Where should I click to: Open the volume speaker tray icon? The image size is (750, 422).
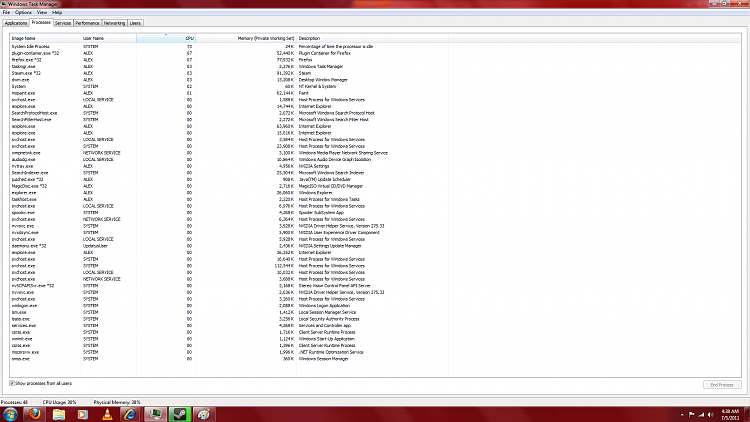tap(711, 415)
